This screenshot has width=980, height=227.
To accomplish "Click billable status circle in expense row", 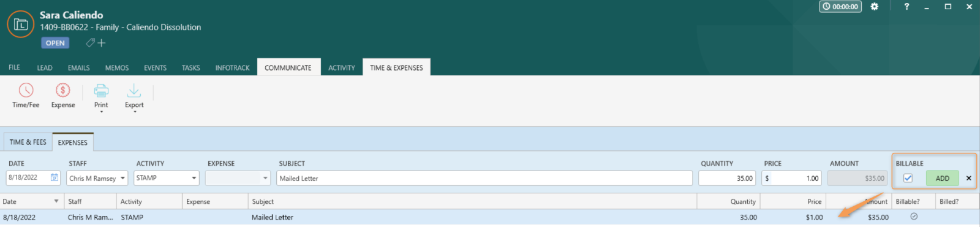I will 914,217.
